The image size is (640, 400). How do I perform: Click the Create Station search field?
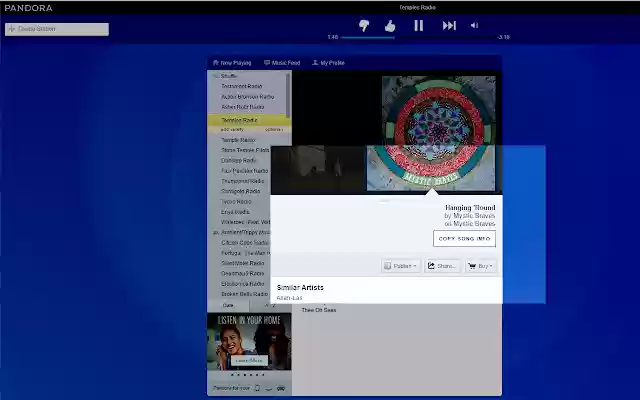pyautogui.click(x=57, y=29)
